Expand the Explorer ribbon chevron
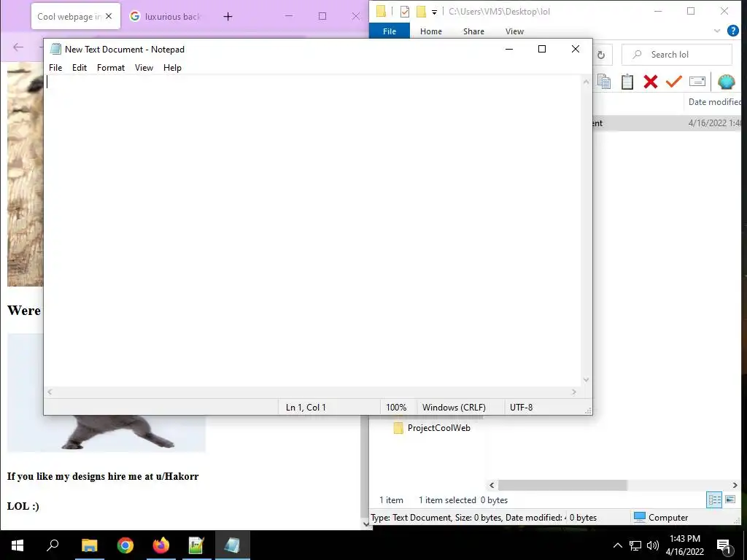The width and height of the screenshot is (747, 560). pyautogui.click(x=717, y=31)
